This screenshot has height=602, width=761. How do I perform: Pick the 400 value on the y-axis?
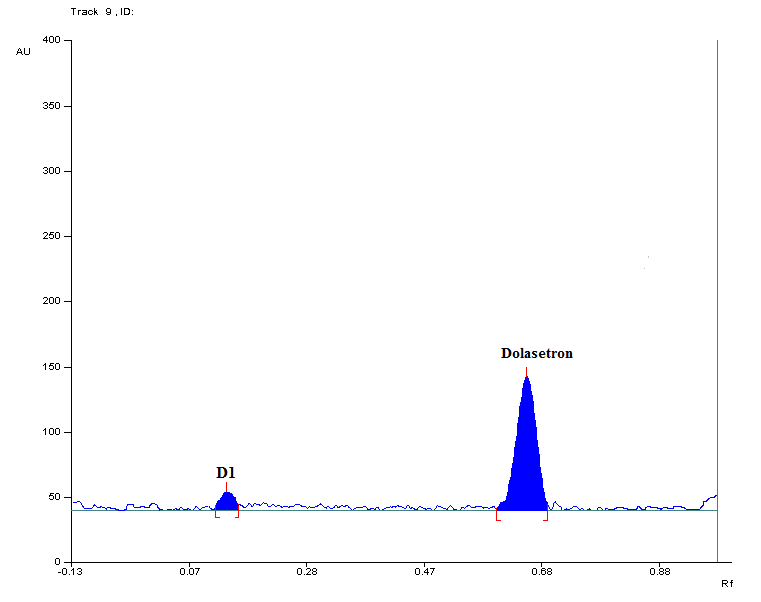51,40
